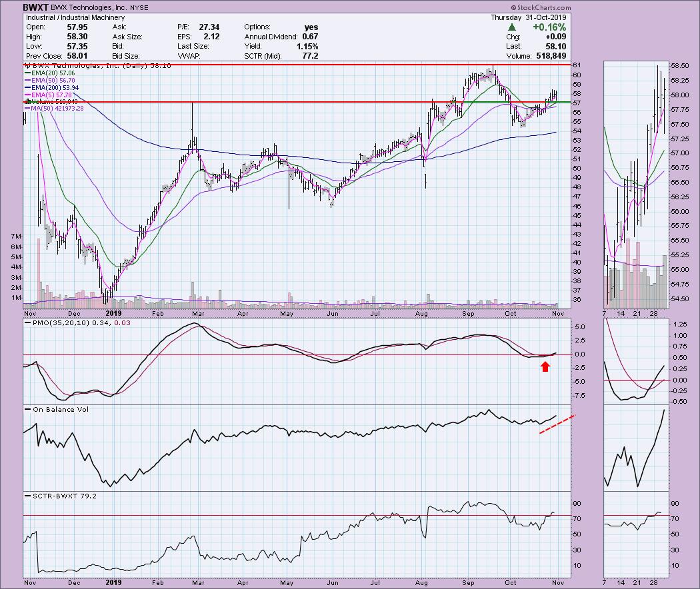Click the Options value yes
Image resolution: width=700 pixels, height=589 pixels.
pyautogui.click(x=311, y=27)
